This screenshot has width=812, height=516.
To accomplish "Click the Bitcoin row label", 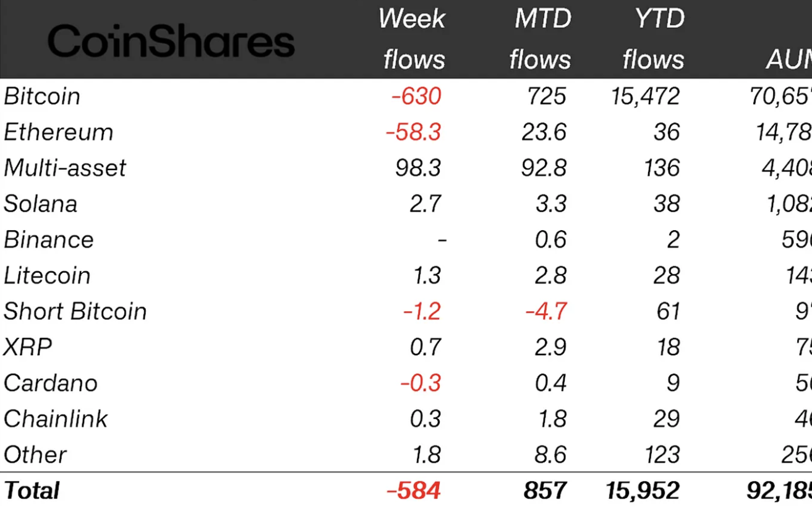I will (42, 97).
